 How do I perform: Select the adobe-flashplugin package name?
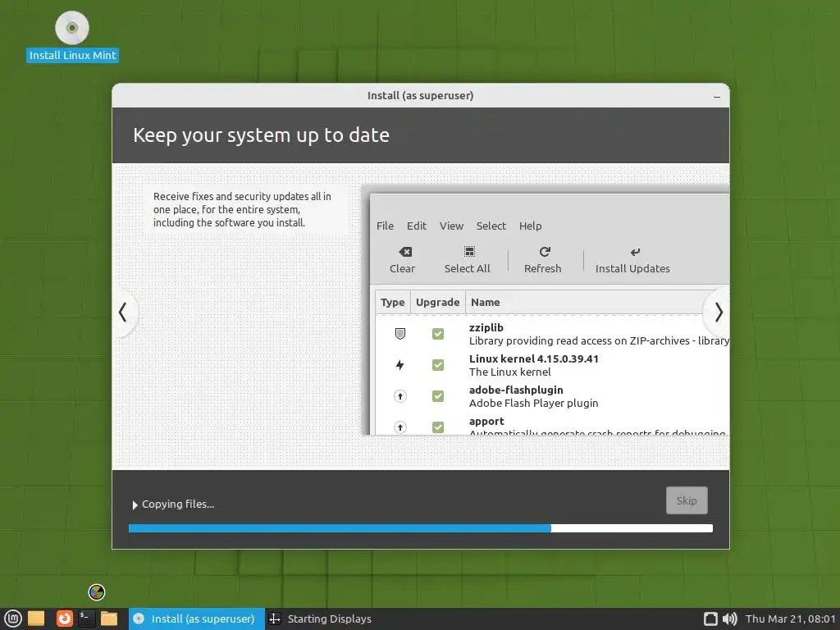pos(516,390)
